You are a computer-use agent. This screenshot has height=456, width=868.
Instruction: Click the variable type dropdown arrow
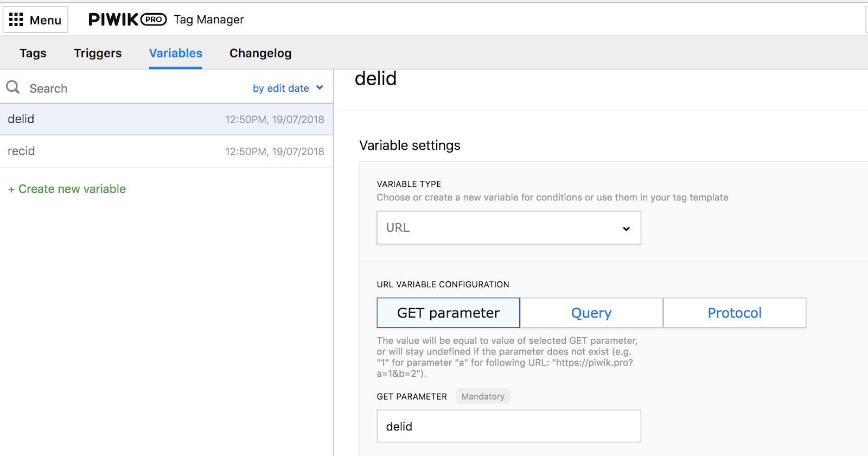click(626, 229)
